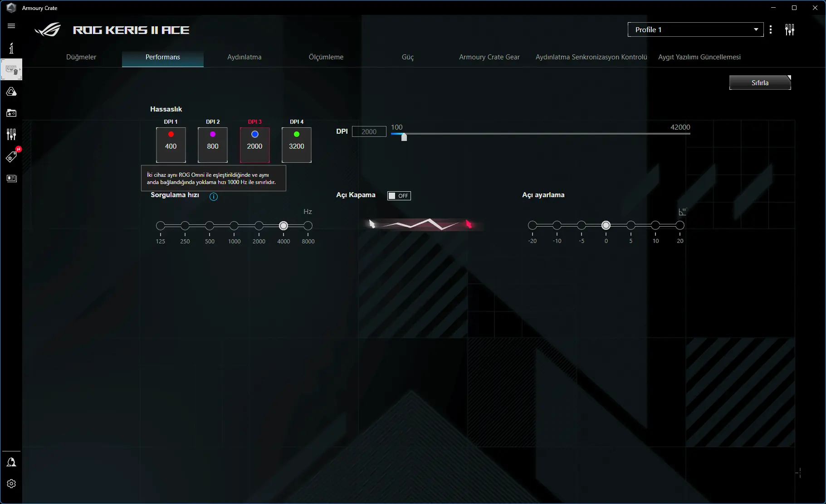
Task: Set polling rate to 4000 Hz
Action: click(283, 226)
